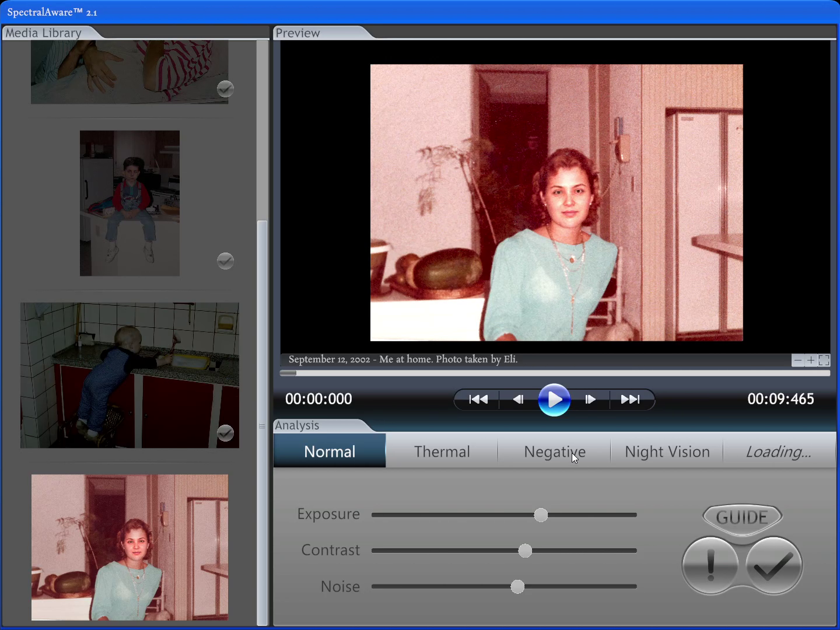Click the large preview photo of the woman
This screenshot has height=630, width=840.
[556, 202]
